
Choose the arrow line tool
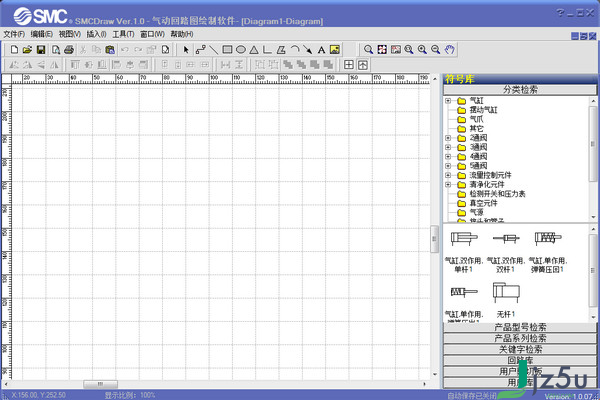[308, 49]
